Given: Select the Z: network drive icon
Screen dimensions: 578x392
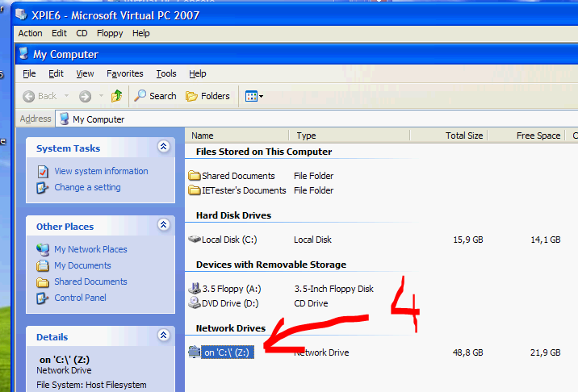Looking at the screenshot, I should (195, 352).
